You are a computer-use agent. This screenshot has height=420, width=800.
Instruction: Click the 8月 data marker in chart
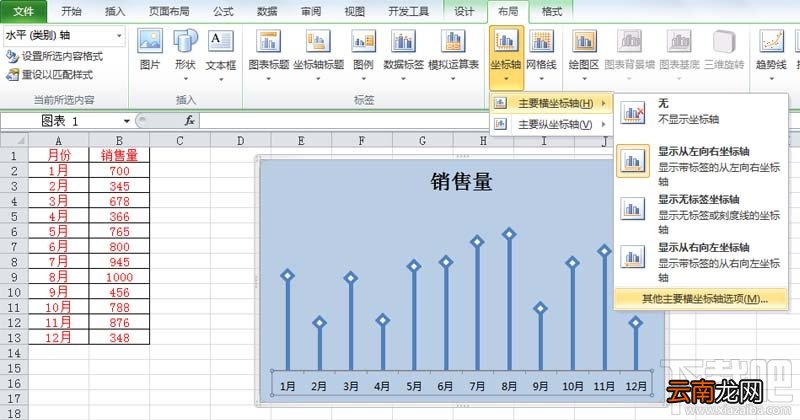[509, 234]
